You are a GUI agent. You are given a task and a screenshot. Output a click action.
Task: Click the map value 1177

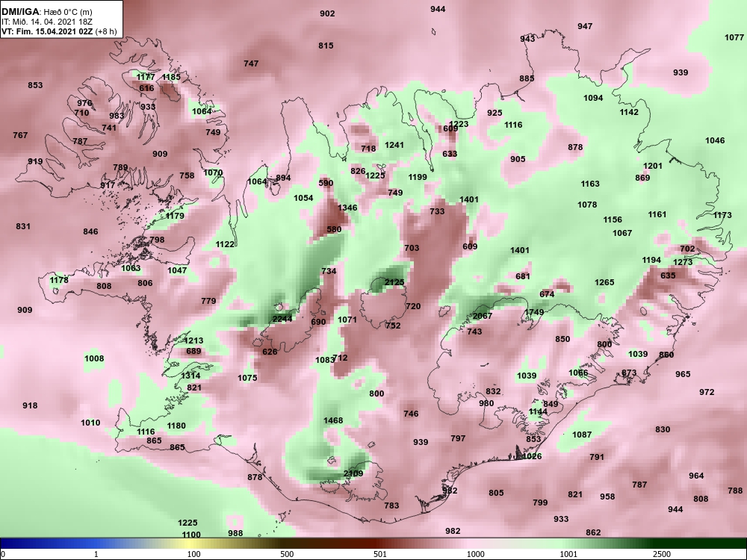(146, 77)
